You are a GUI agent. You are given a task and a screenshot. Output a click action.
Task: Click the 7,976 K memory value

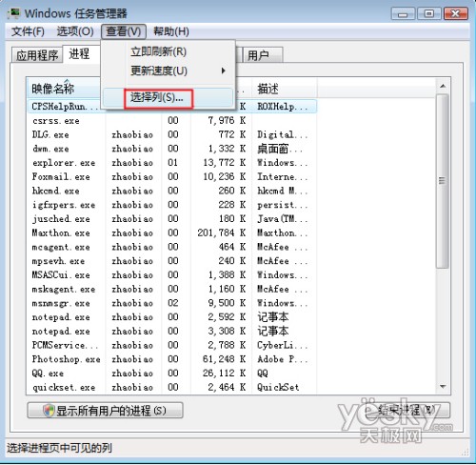(x=227, y=120)
